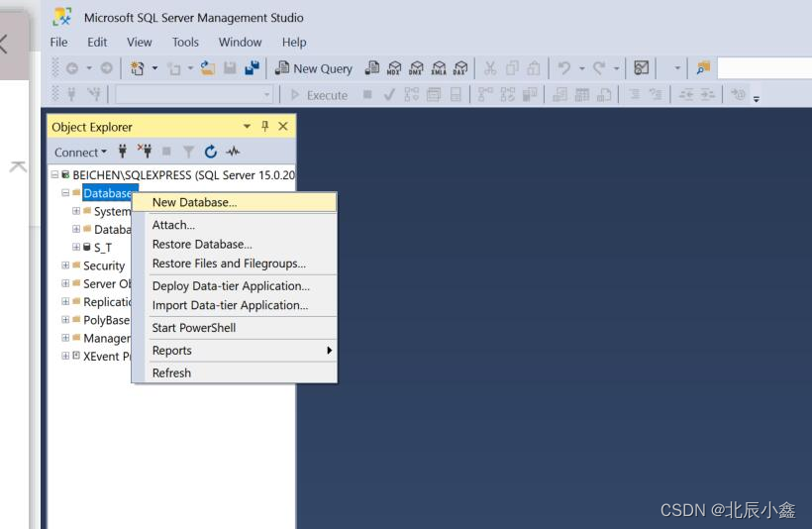Open the Edit menu
Viewport: 812px width, 529px height.
pos(97,42)
